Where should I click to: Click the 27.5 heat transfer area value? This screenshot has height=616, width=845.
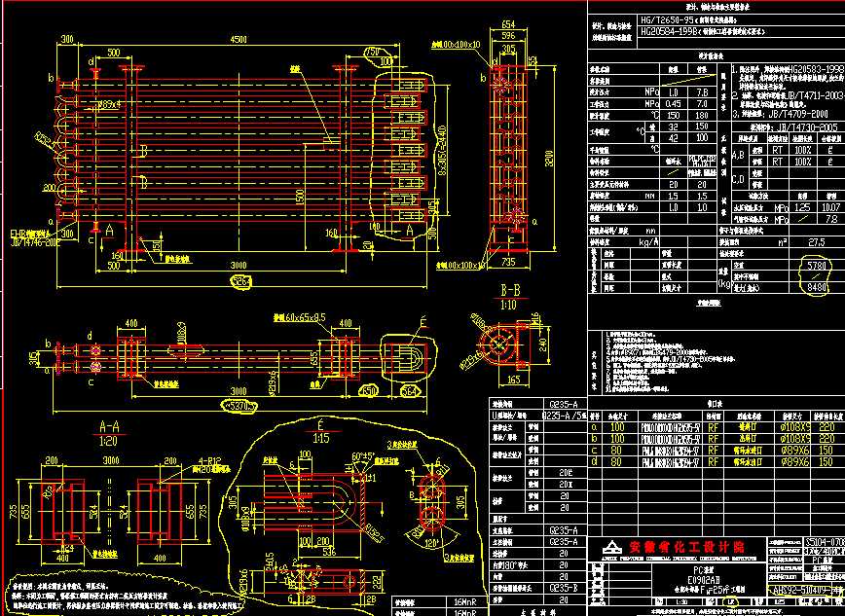817,242
